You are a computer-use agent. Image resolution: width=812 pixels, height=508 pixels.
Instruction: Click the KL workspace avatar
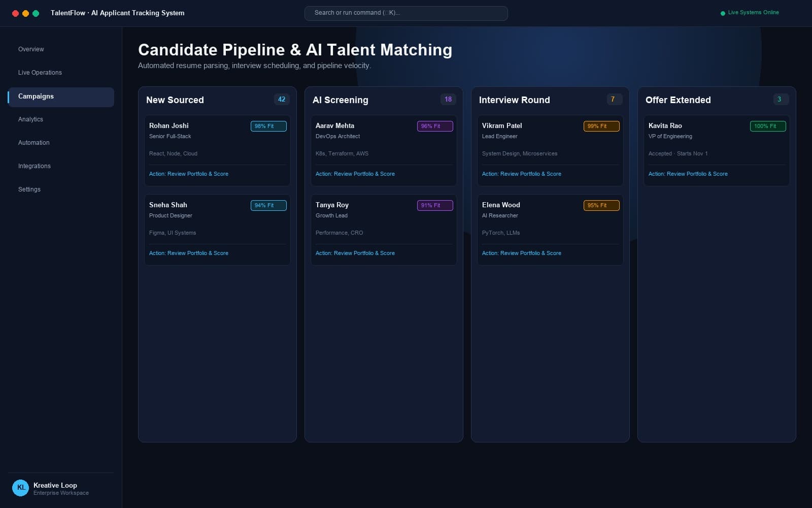(x=21, y=488)
